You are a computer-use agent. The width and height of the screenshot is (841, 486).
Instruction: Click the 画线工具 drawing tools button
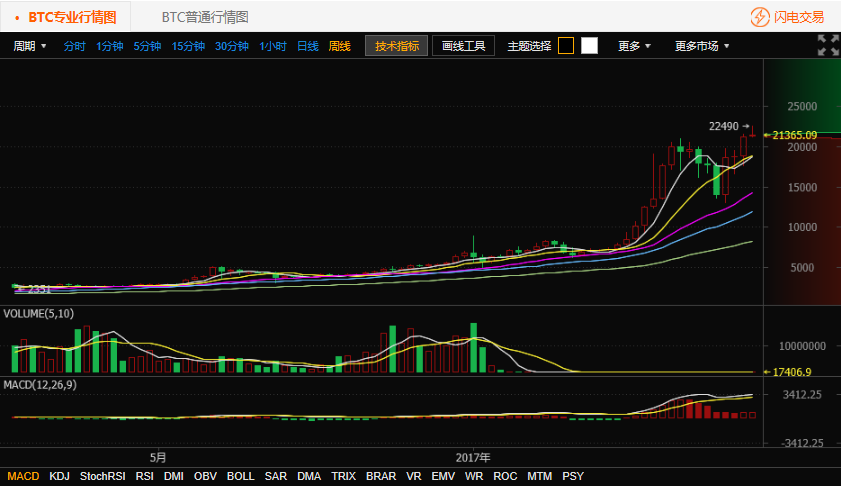463,46
